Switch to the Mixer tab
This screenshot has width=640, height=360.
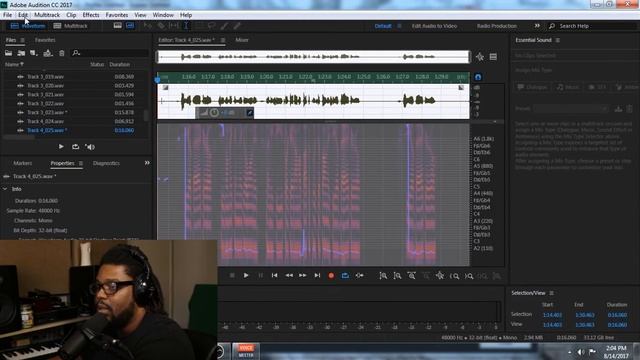(242, 40)
